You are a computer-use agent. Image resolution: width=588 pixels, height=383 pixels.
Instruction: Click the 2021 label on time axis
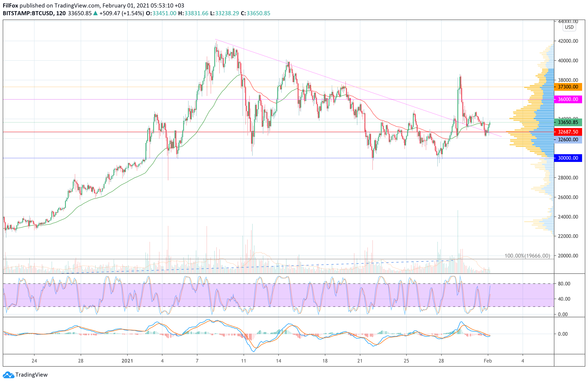click(x=127, y=361)
